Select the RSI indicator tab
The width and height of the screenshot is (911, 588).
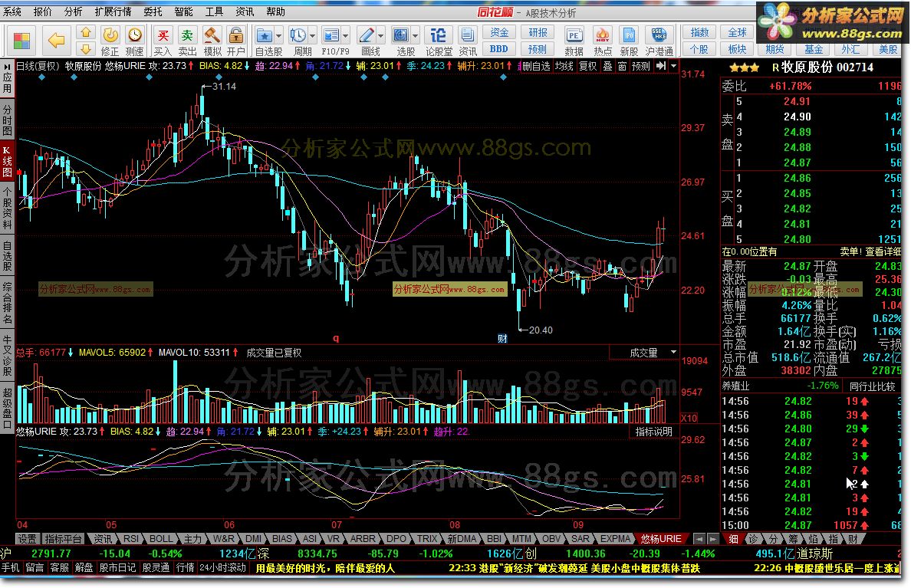(131, 539)
